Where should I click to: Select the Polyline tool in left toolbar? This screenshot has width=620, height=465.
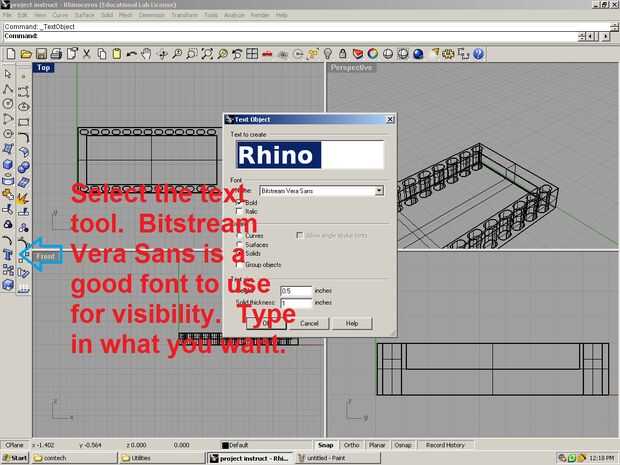click(x=8, y=89)
